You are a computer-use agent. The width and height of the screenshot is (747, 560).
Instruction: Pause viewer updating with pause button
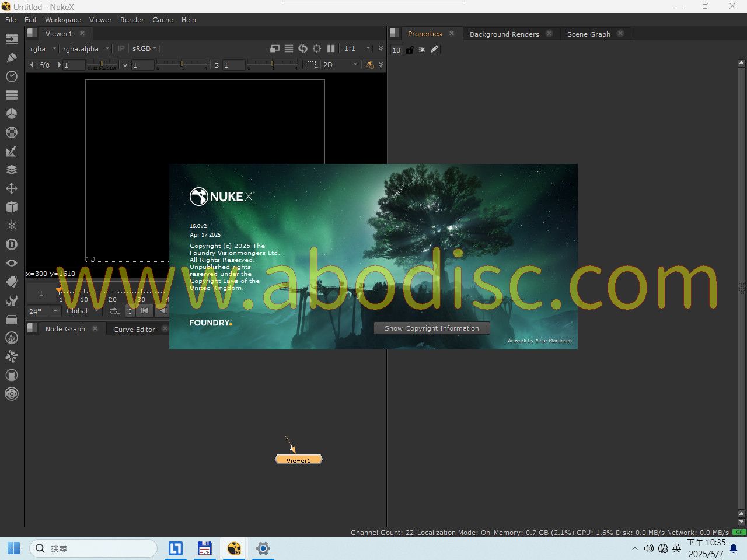click(x=331, y=48)
